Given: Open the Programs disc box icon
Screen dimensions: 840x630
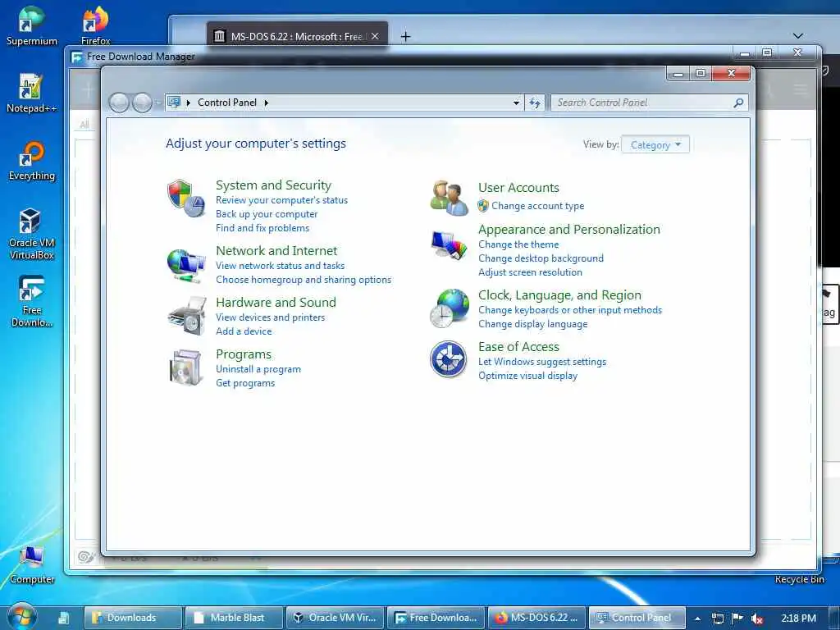Looking at the screenshot, I should click(x=186, y=367).
